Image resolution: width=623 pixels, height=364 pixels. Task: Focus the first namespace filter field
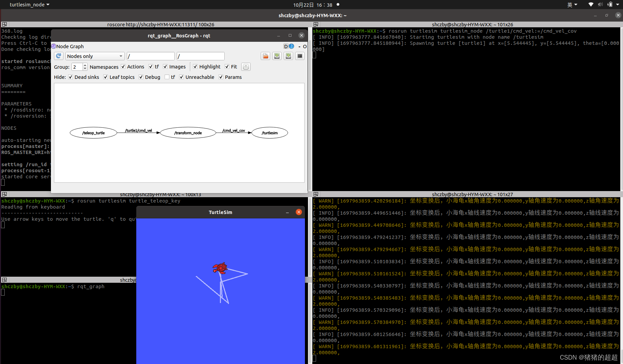coord(151,56)
